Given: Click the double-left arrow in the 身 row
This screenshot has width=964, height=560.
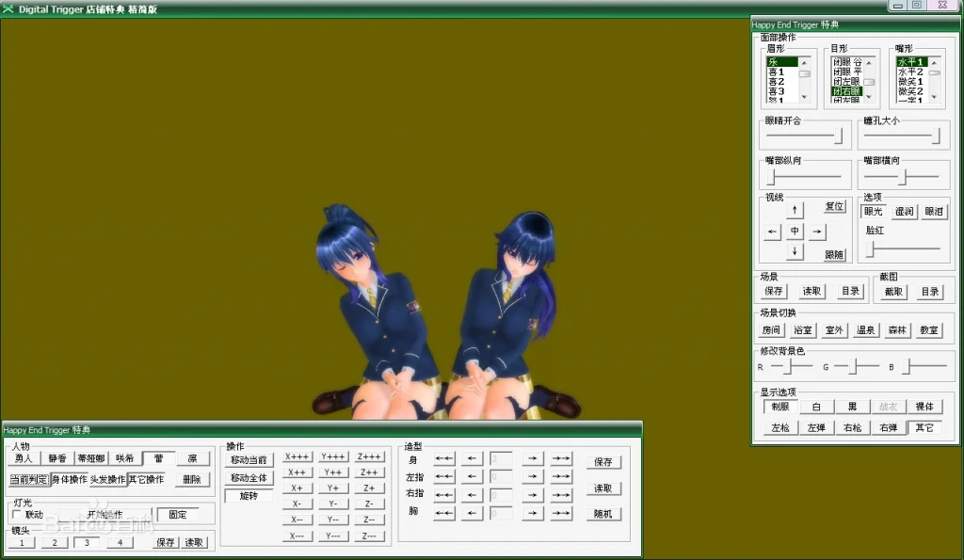Looking at the screenshot, I should pos(443,459).
